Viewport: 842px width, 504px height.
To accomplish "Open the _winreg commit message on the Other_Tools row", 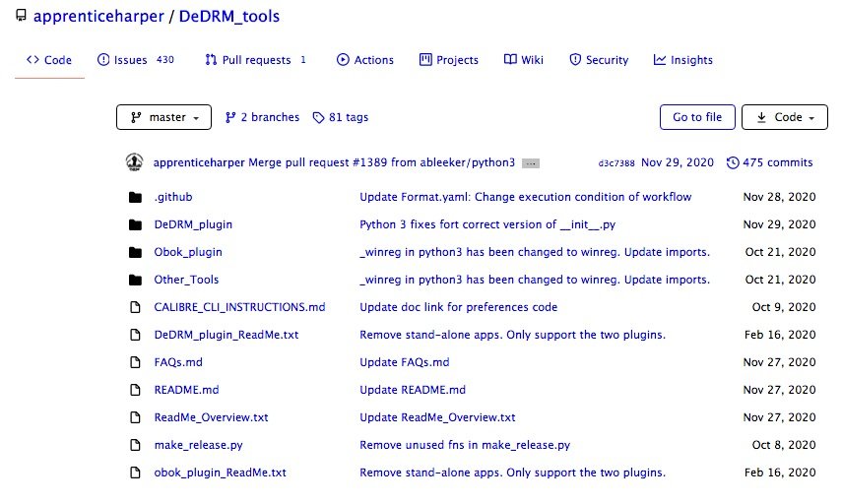I will pos(535,280).
